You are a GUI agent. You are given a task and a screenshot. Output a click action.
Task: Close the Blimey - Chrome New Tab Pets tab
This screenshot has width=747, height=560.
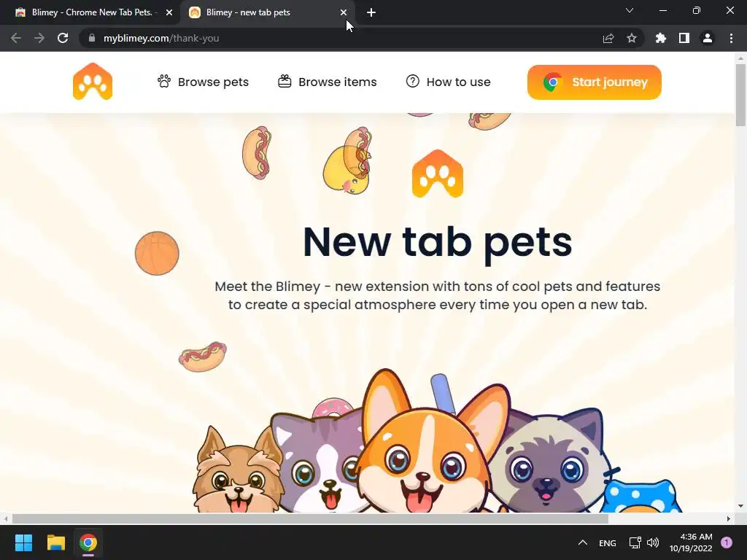click(x=169, y=12)
